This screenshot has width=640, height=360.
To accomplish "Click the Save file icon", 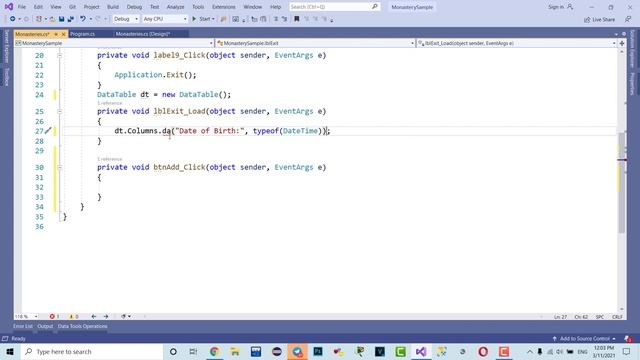I will [x=62, y=19].
